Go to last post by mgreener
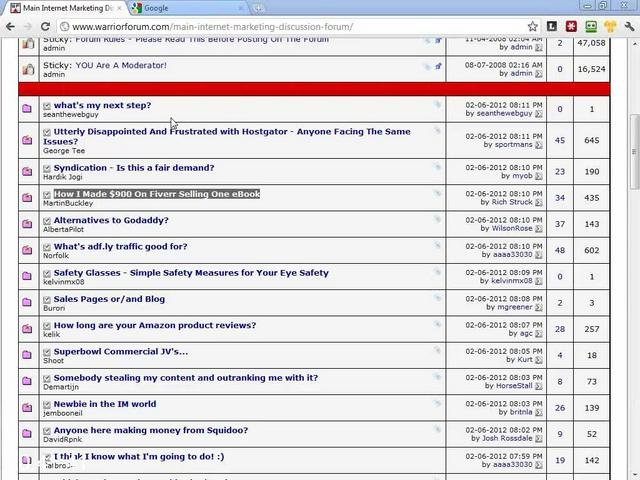The height and width of the screenshot is (480, 640). [x=539, y=307]
